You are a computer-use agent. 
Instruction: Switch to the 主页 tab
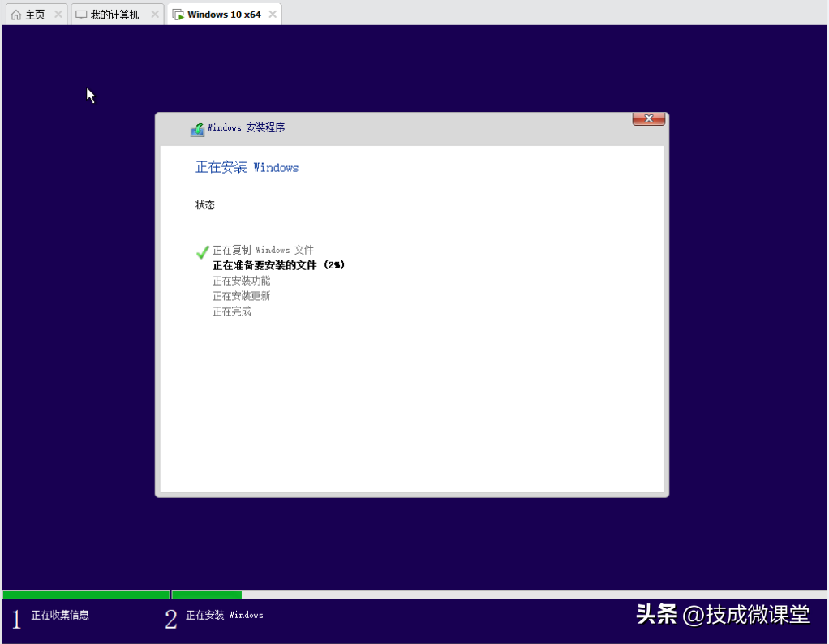(35, 15)
